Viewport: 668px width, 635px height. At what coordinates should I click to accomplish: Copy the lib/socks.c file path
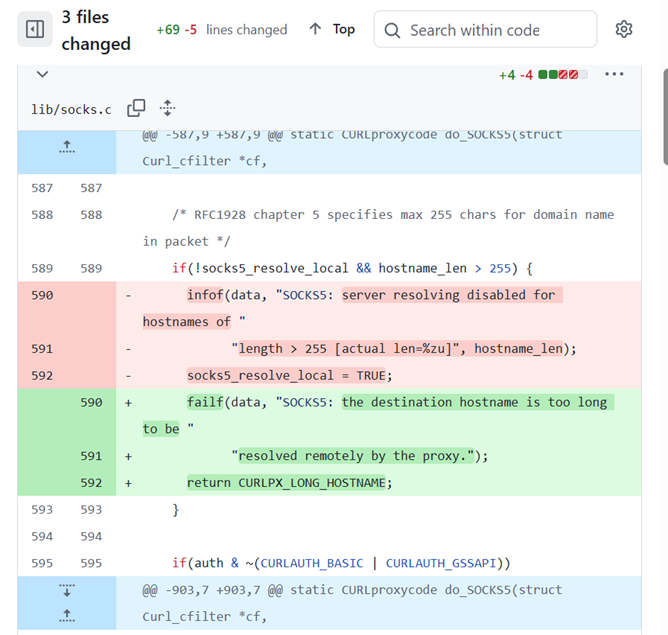point(136,108)
